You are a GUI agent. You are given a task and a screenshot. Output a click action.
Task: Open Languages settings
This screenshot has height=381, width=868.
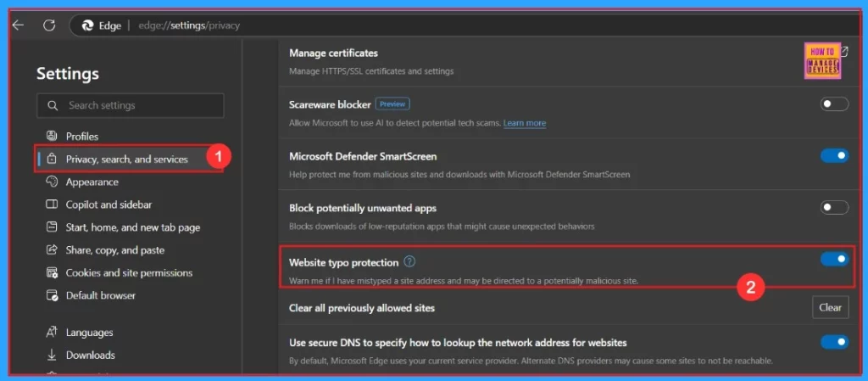pyautogui.click(x=89, y=333)
